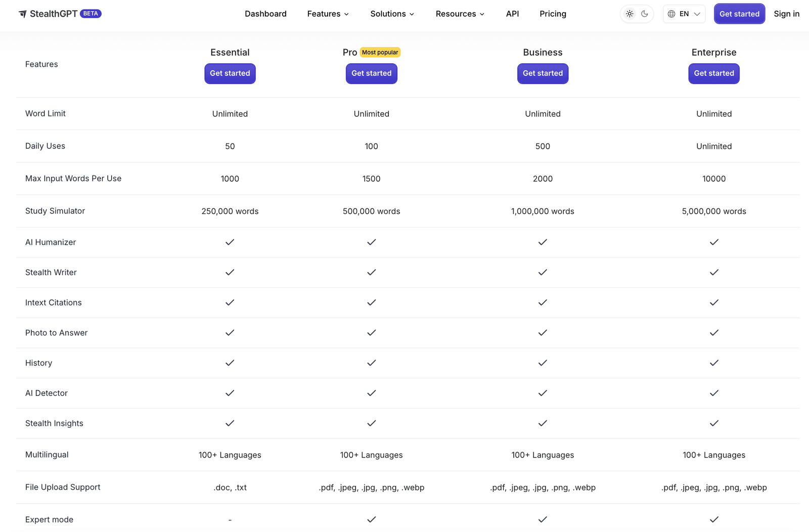This screenshot has width=809, height=532.
Task: Click the Stealth Writer checkmark under Pro
Action: pos(371,272)
